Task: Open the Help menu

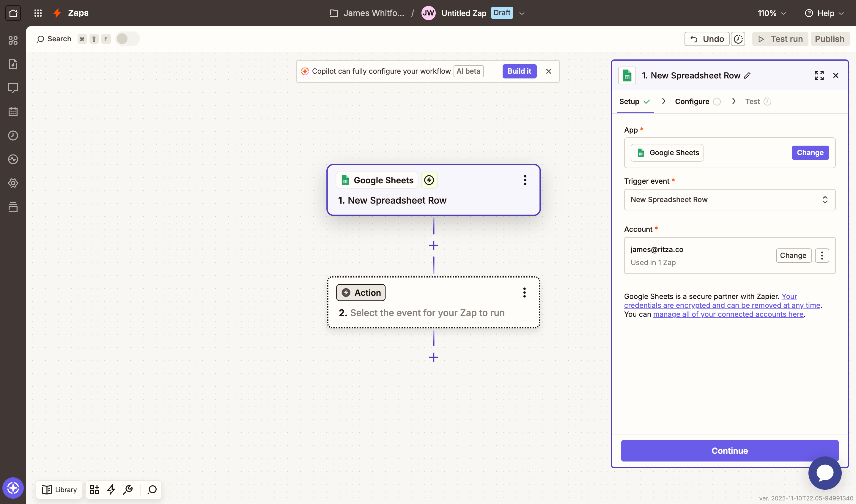Action: coord(824,13)
